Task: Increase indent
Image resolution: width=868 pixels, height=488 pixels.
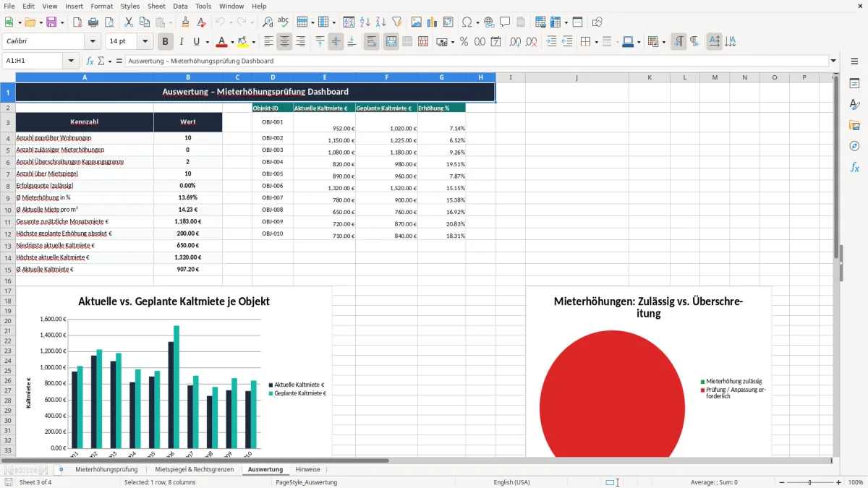Action: 551,42
